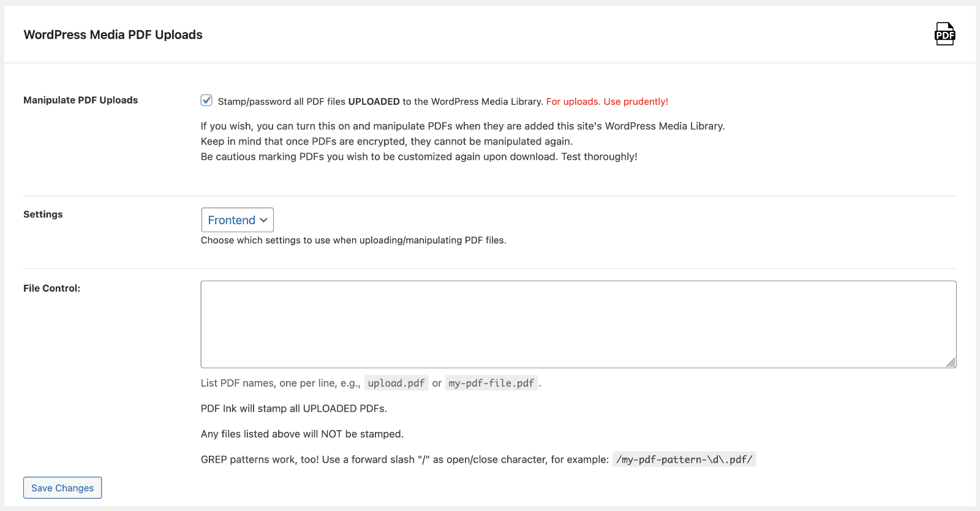Click the text area resize handle
980x511 pixels.
[x=951, y=363]
